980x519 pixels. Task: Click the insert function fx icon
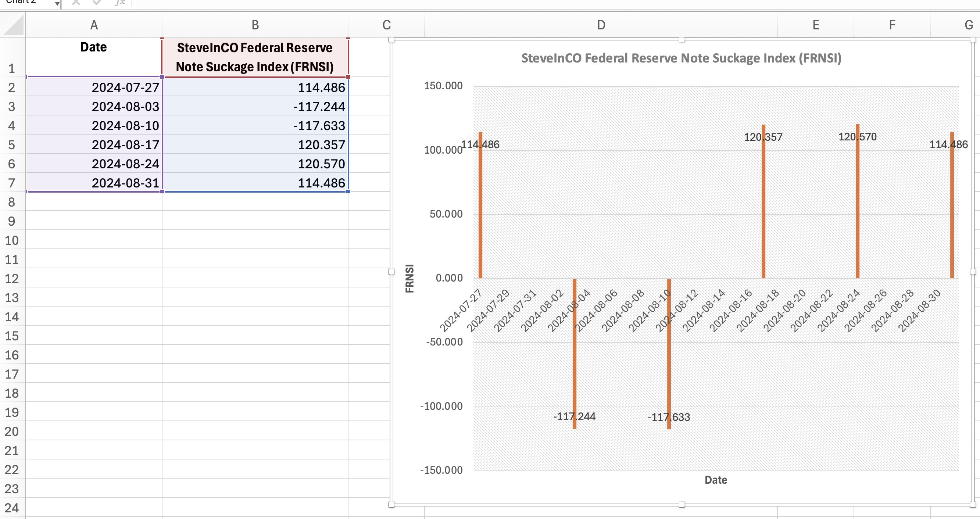click(x=120, y=3)
